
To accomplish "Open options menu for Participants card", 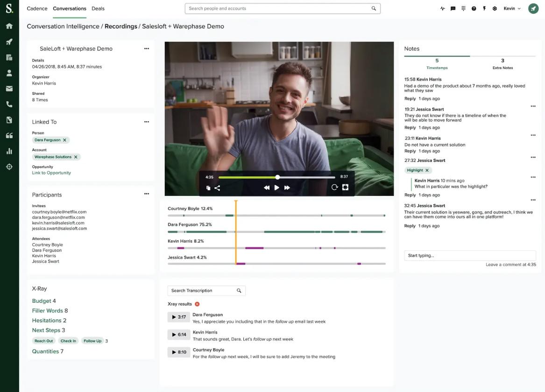I will tap(147, 194).
